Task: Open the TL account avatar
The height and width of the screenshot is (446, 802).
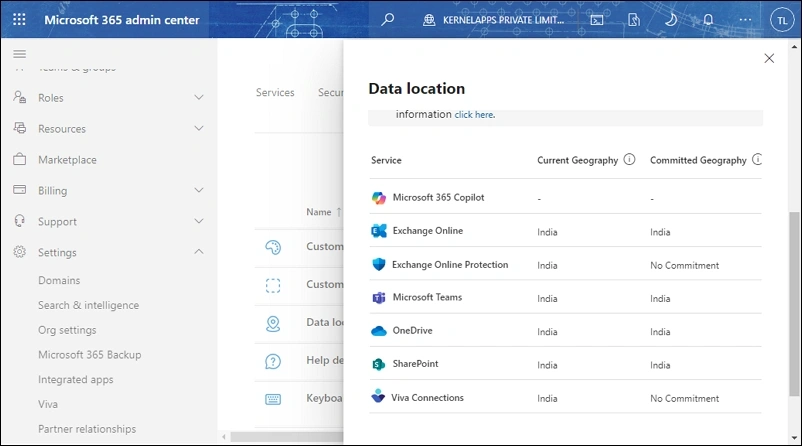Action: 782,20
